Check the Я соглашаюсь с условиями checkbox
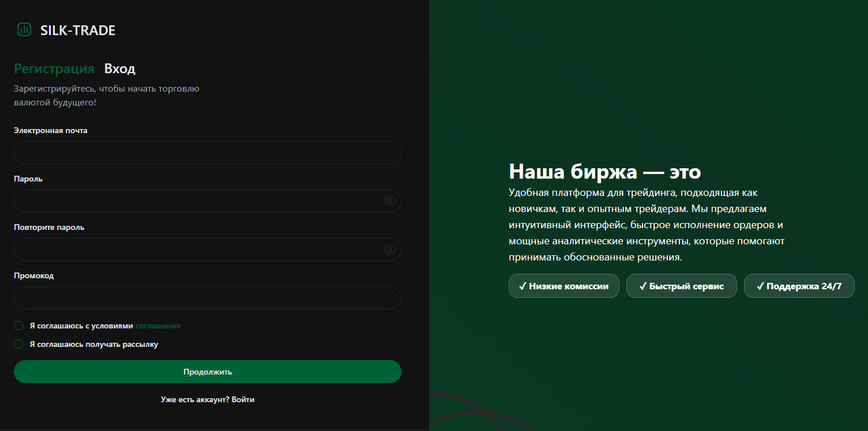This screenshot has height=431, width=868. (x=18, y=326)
